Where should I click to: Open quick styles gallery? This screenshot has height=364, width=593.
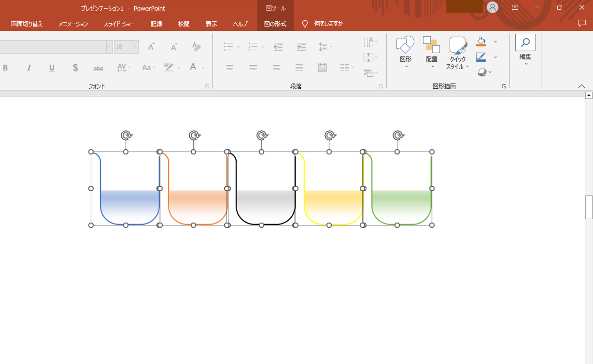pyautogui.click(x=458, y=53)
